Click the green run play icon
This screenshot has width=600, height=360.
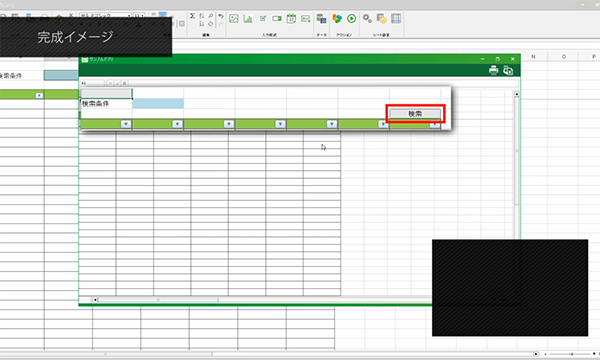(x=351, y=18)
